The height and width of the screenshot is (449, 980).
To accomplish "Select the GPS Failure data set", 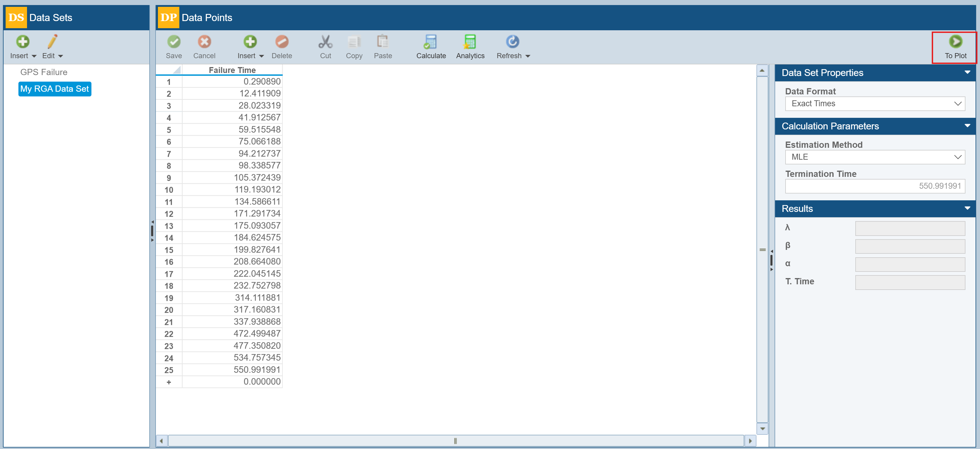I will (44, 72).
